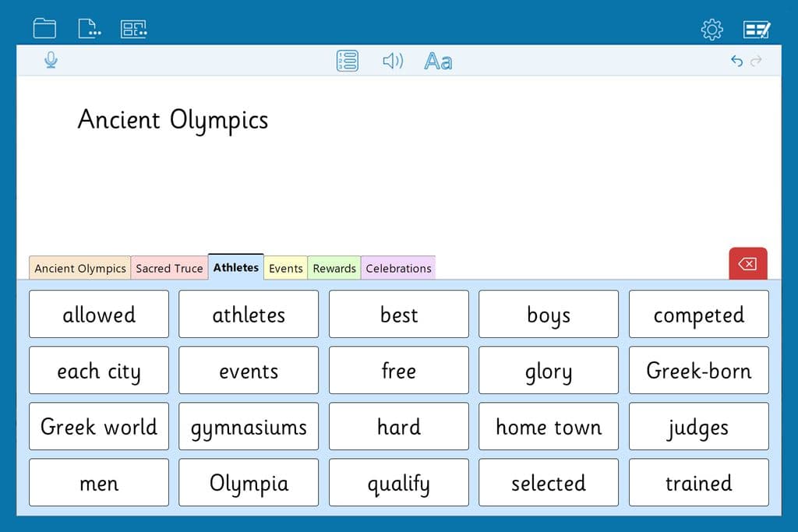Redo the last action

[754, 60]
